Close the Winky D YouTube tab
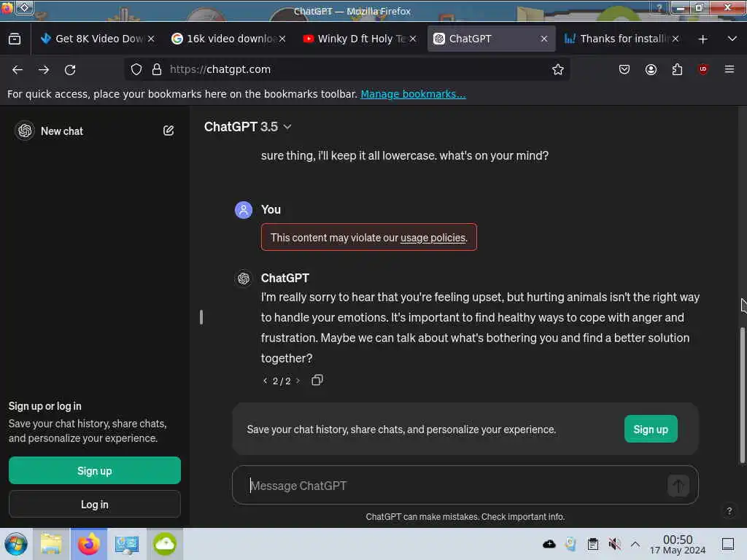Image resolution: width=747 pixels, height=560 pixels. tap(413, 39)
